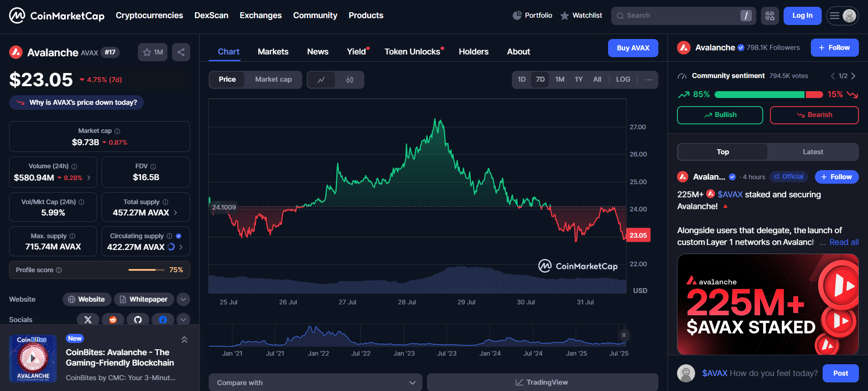Expand Total supply details arrow

click(176, 213)
